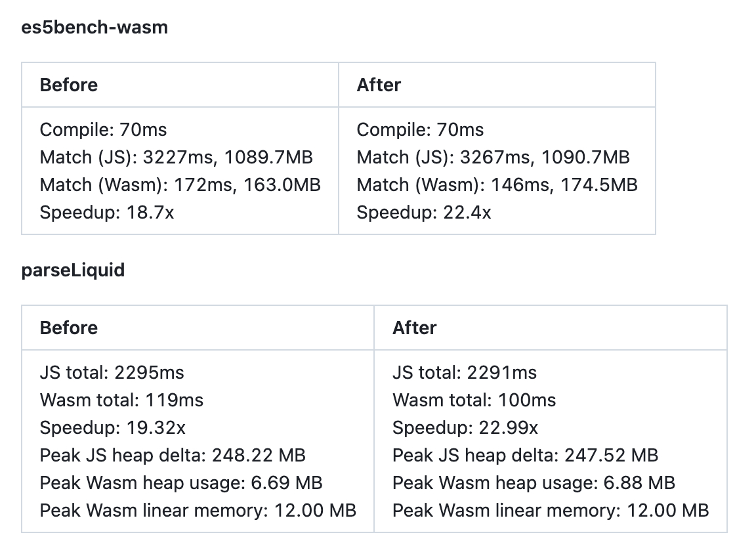Click 'Peak Wasm heap usage: 6.88 MB'

tap(534, 483)
